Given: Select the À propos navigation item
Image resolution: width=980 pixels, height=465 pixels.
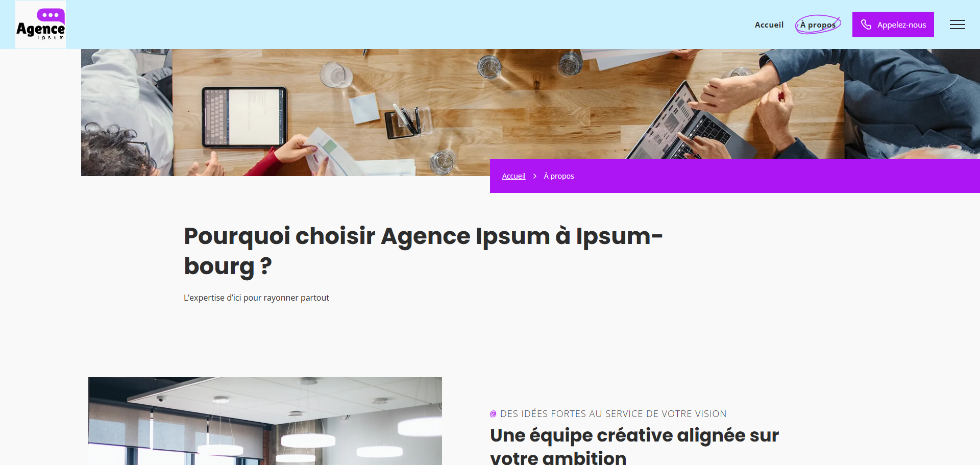Looking at the screenshot, I should coord(818,25).
